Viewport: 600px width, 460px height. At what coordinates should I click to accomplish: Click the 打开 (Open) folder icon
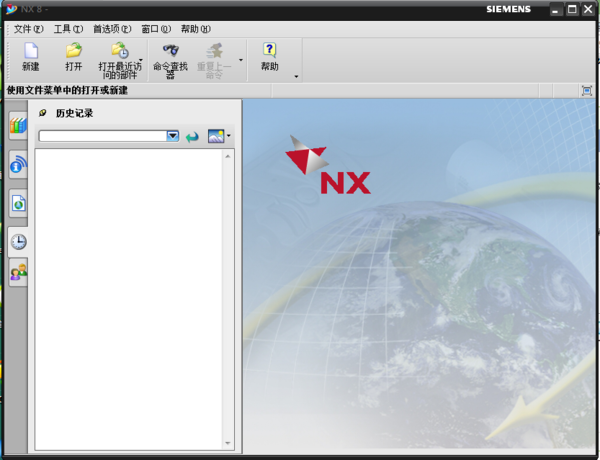point(73,51)
